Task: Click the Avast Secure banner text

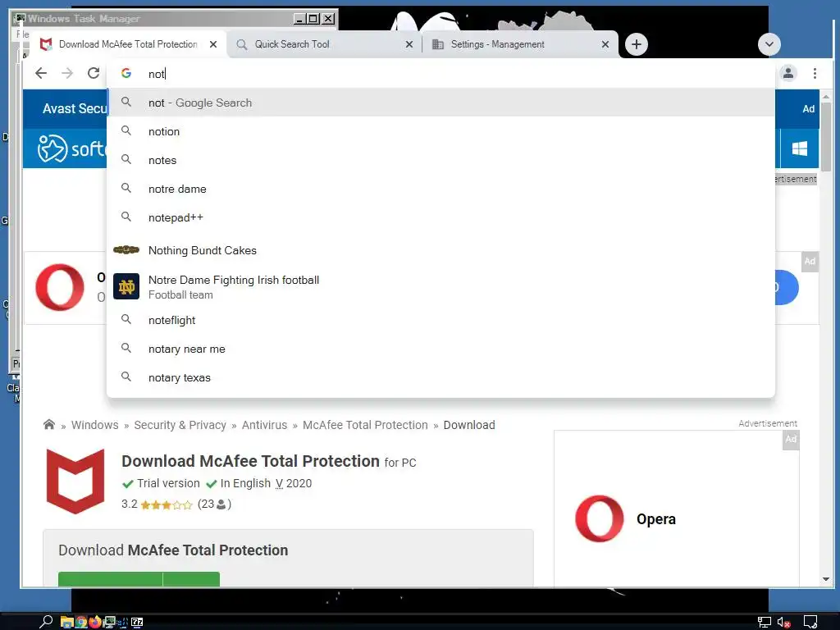Action: [x=75, y=109]
